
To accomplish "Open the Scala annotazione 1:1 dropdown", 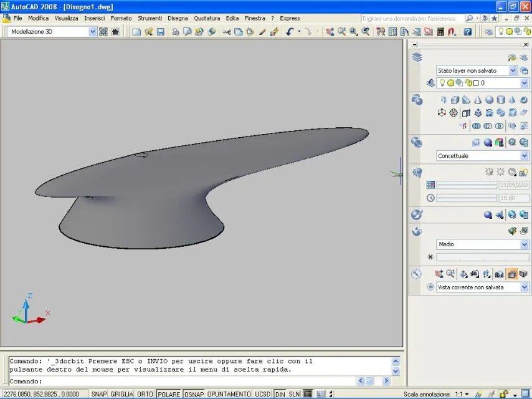I will click(467, 394).
